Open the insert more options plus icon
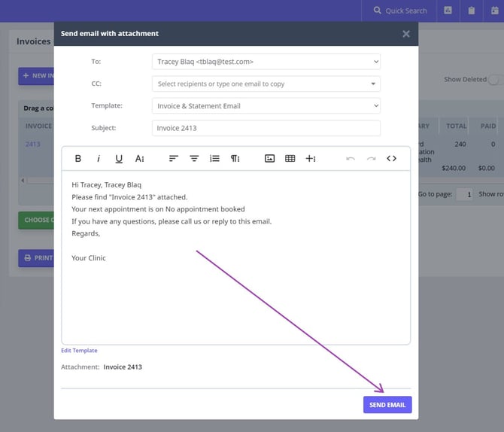This screenshot has width=504, height=432. 311,159
